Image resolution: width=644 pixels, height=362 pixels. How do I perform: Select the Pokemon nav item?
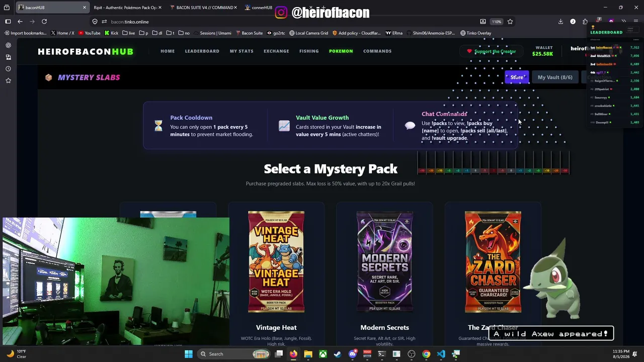click(341, 51)
